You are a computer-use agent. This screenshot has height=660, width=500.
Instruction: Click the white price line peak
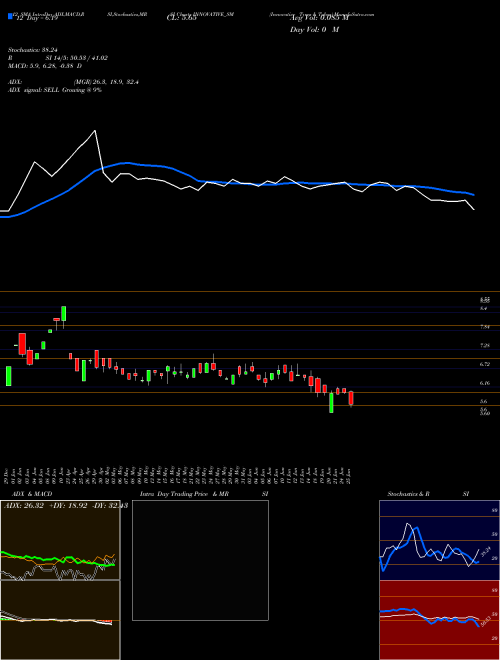click(95, 131)
